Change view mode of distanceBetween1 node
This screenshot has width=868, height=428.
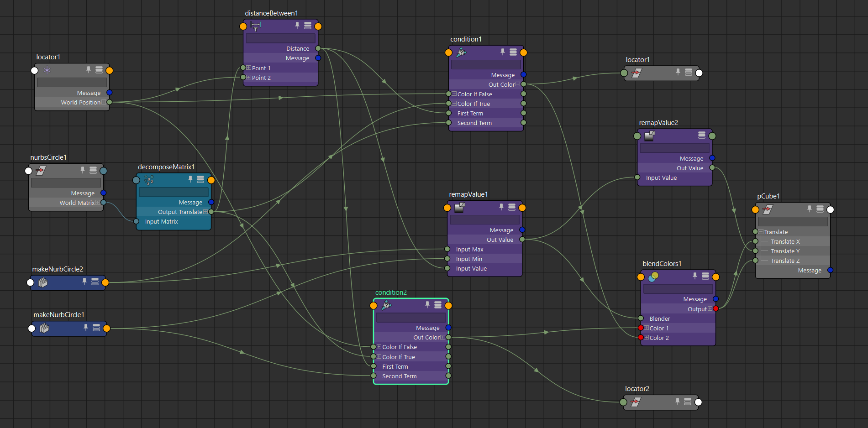[308, 26]
